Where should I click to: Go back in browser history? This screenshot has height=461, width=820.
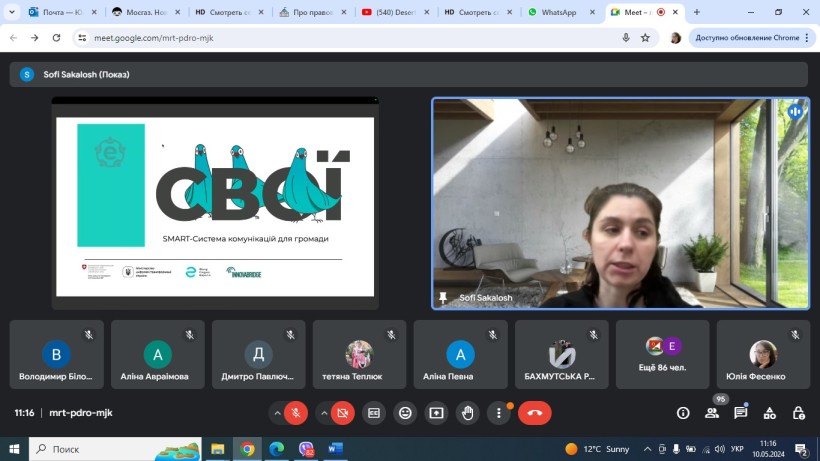(14, 38)
